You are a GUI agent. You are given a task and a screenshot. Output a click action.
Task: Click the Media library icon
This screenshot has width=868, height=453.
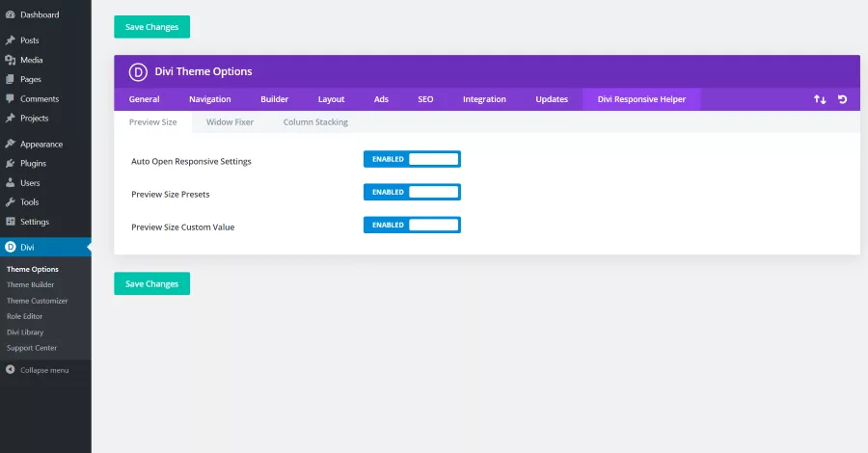click(10, 60)
